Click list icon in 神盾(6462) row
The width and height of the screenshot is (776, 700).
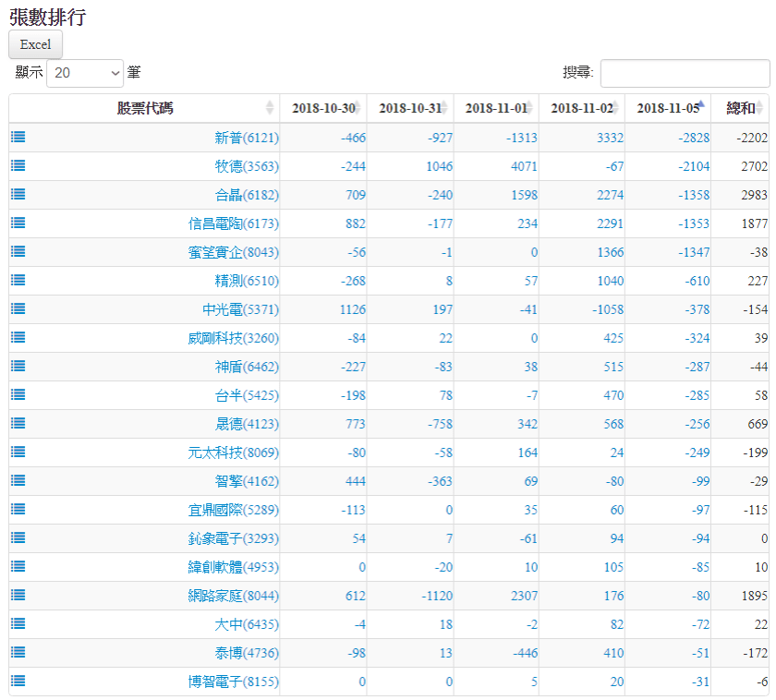(x=18, y=366)
